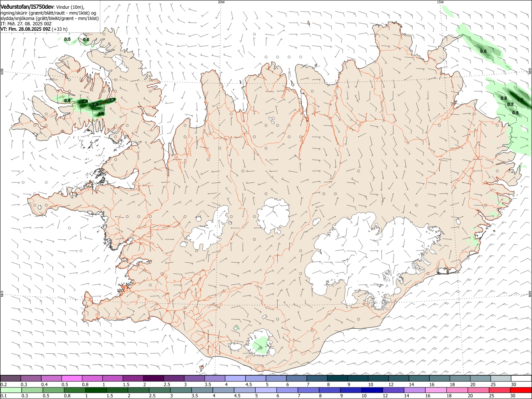This screenshot has height=399, width=532.
Task: Click the 0.8 value left of 2.4
Action: (67, 101)
